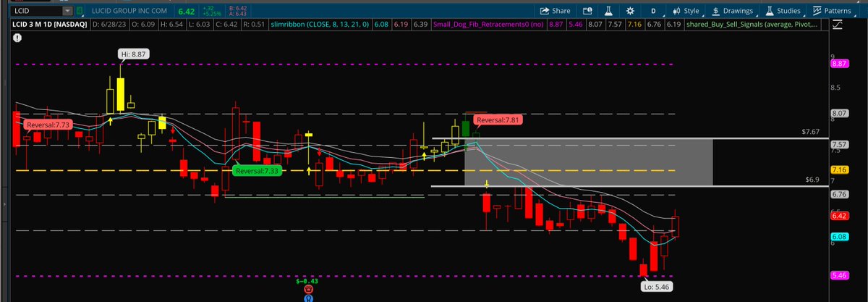Click the D: 6/28/23 date value
The height and width of the screenshot is (302, 868).
111,25
